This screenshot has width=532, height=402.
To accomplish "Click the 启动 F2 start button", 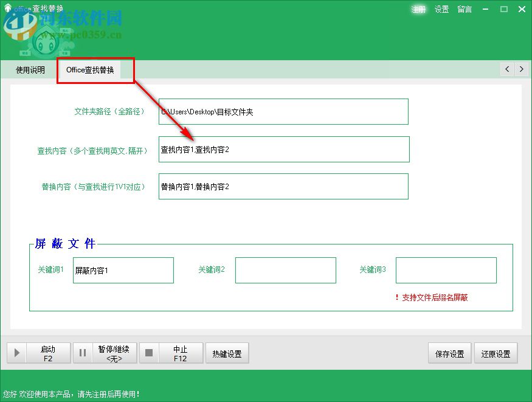I will tap(49, 353).
